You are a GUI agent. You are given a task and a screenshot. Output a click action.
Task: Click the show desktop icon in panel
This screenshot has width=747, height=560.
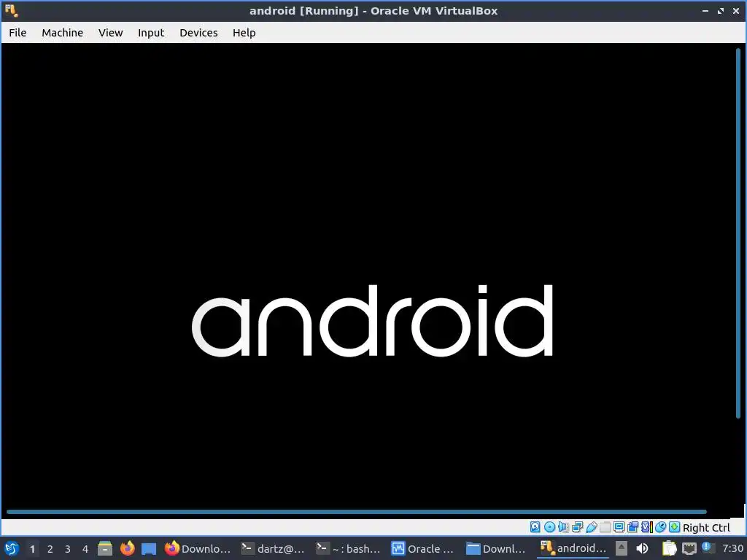point(149,549)
